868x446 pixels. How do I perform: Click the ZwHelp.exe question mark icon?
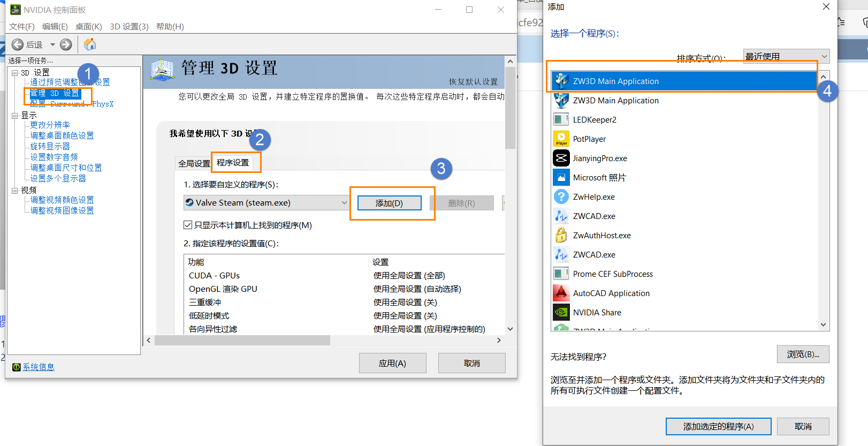[561, 196]
